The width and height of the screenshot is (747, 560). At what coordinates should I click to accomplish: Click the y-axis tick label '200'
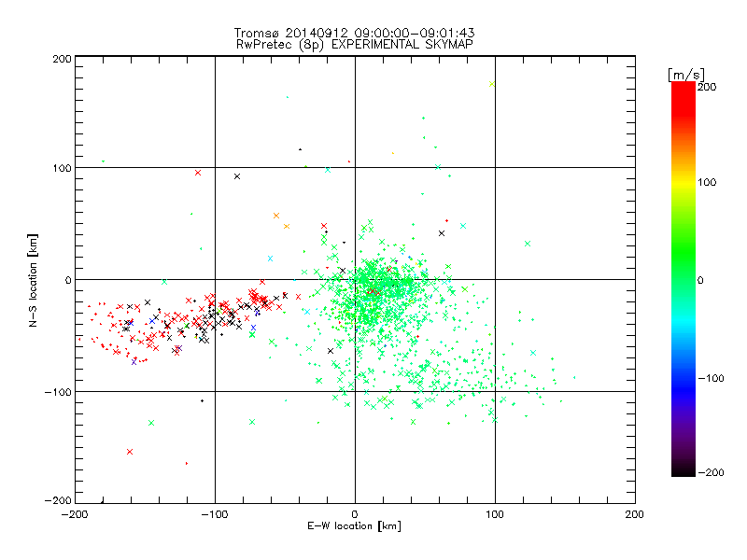pos(62,59)
